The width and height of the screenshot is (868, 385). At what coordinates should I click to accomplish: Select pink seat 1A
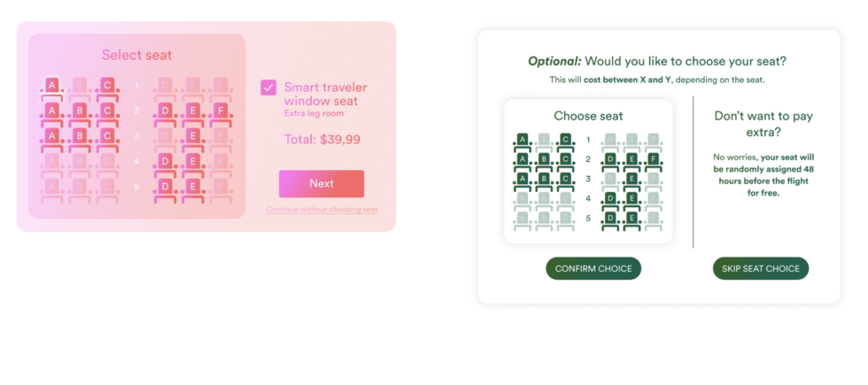(52, 86)
